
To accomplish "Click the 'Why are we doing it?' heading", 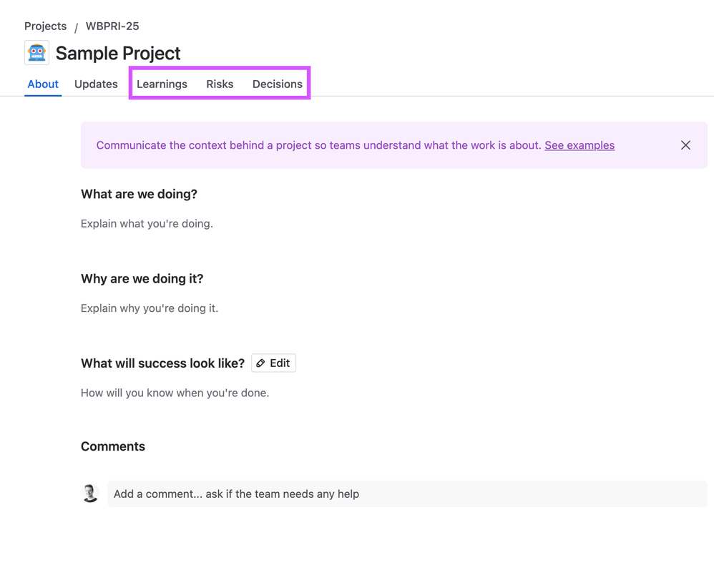I will (142, 279).
